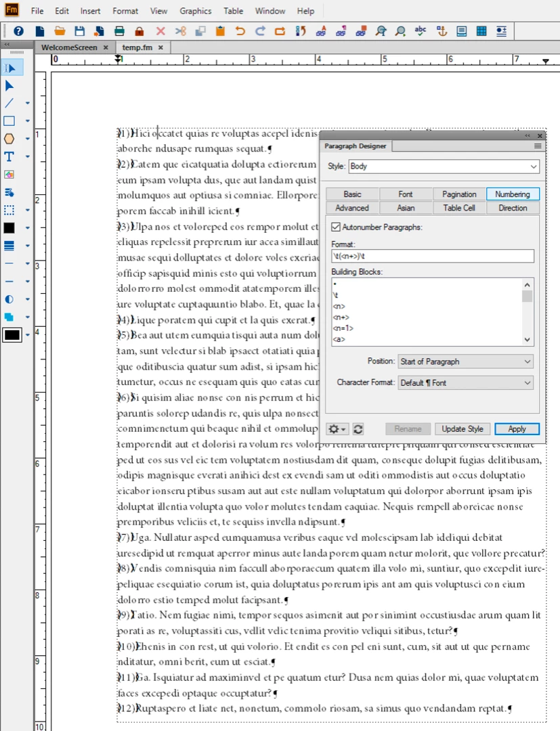Expand the Polygon tool dropdown arrow
The height and width of the screenshot is (731, 560).
click(x=28, y=139)
